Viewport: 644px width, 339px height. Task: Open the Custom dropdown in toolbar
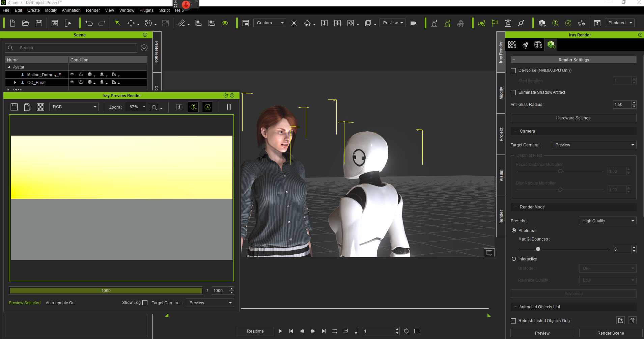point(270,23)
